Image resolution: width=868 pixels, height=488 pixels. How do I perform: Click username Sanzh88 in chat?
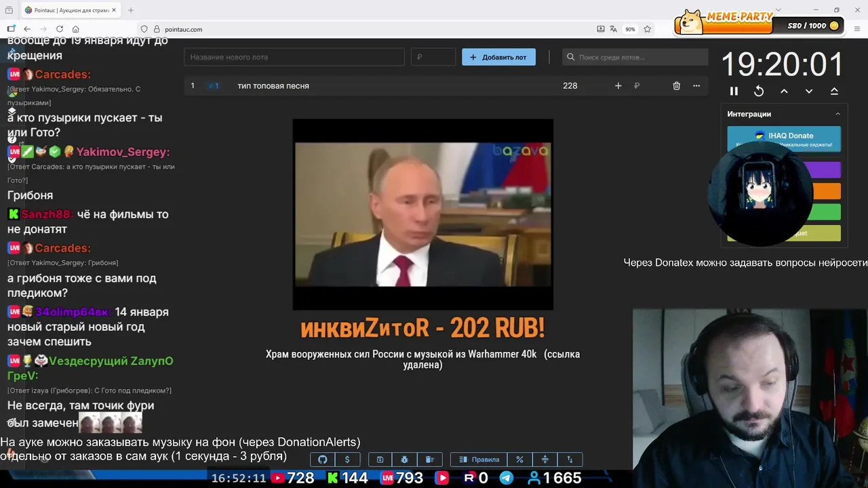pos(47,214)
